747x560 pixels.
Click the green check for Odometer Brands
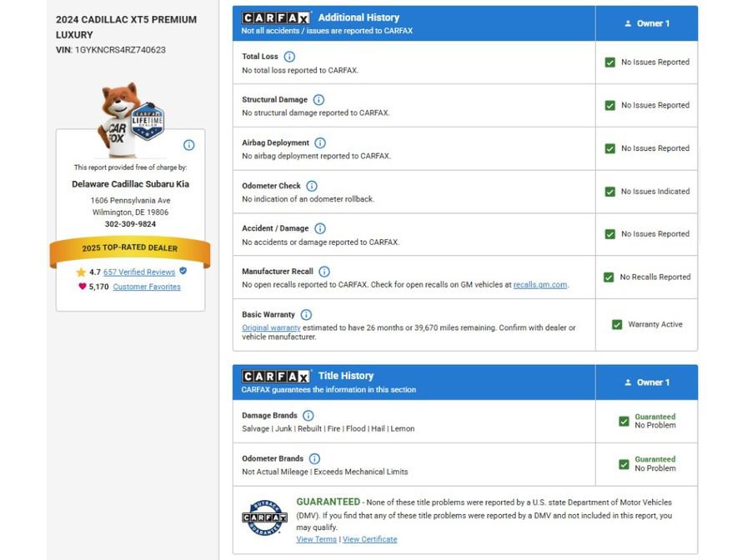coord(624,464)
